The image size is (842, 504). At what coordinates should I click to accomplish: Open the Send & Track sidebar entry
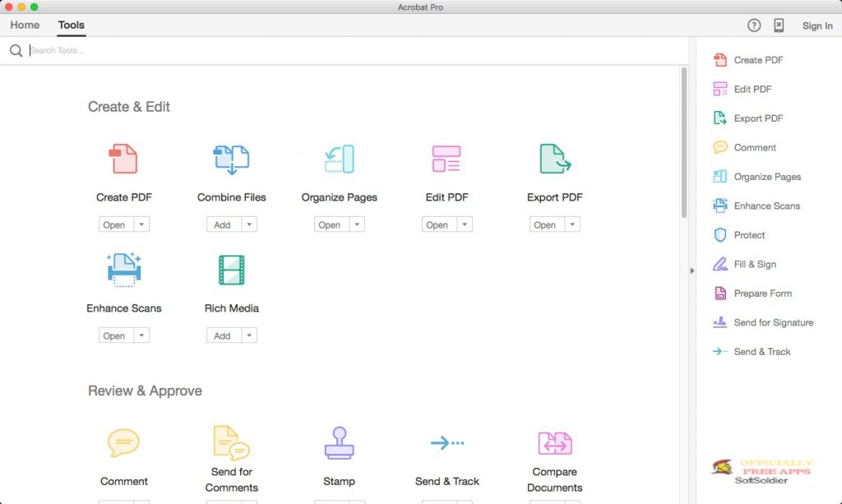click(757, 351)
